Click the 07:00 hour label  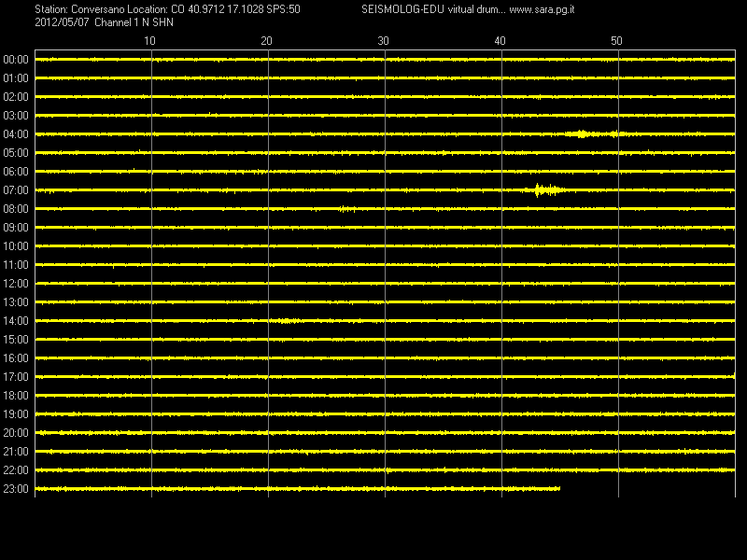16,190
